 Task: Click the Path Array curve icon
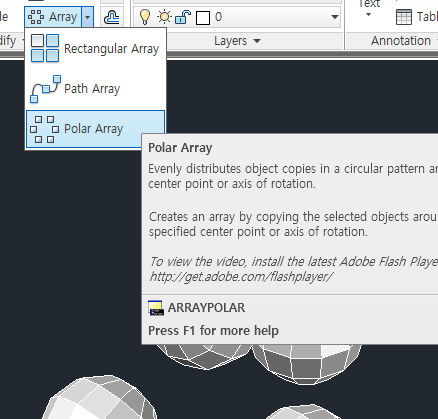45,89
